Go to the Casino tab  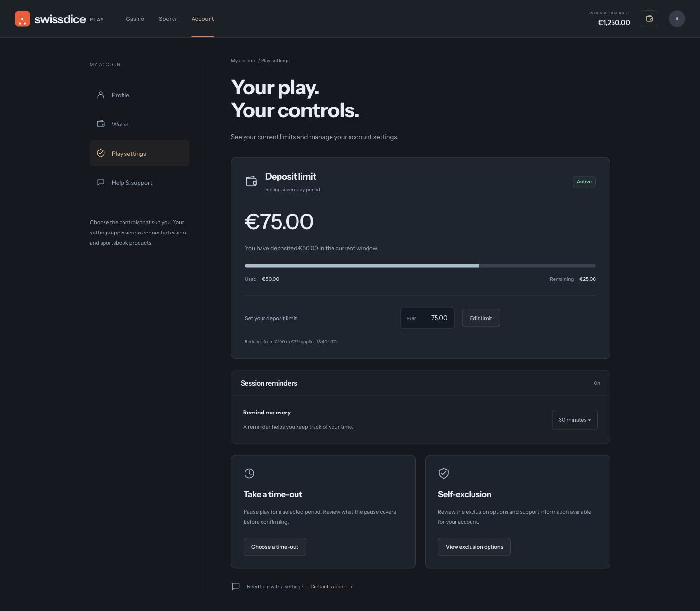(135, 19)
